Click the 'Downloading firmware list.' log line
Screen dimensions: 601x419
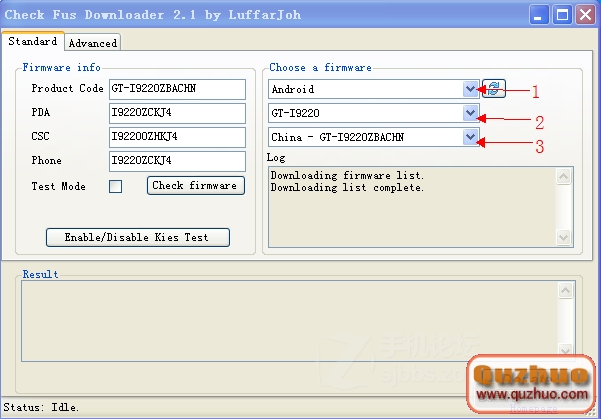pyautogui.click(x=347, y=176)
